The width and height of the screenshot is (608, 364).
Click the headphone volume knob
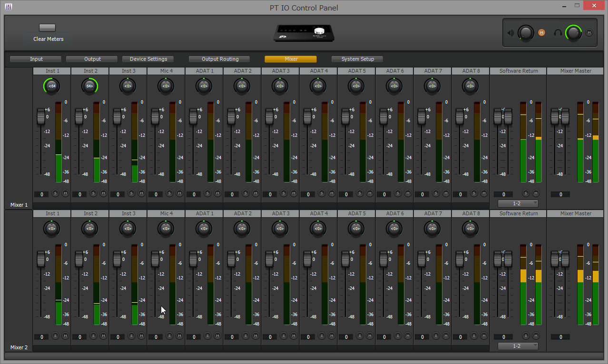click(x=574, y=33)
